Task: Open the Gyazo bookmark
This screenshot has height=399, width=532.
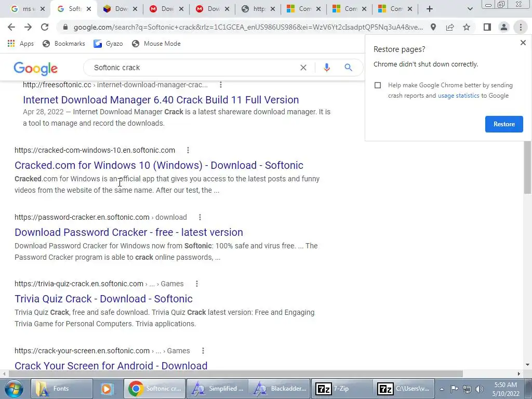Action: tap(108, 44)
